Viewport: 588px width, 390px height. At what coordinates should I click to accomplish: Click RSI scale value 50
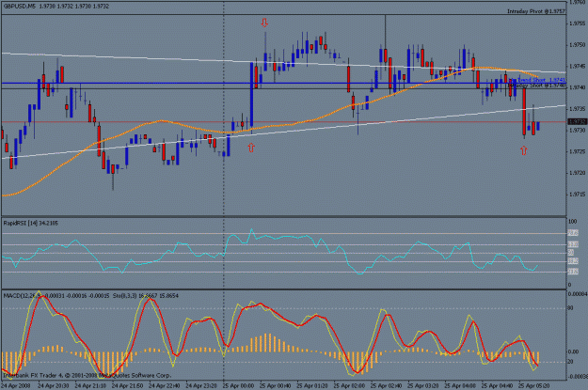pos(571,253)
